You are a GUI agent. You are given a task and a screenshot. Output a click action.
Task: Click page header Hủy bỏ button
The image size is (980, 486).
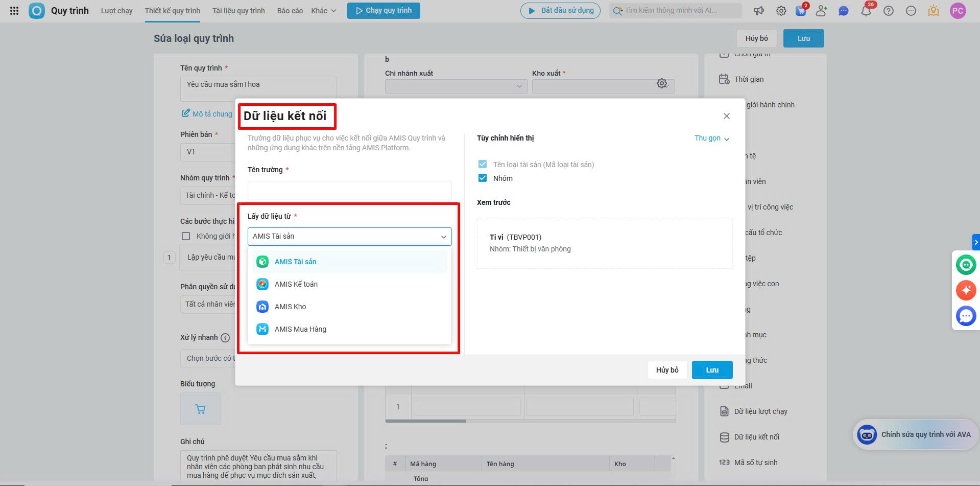(757, 38)
